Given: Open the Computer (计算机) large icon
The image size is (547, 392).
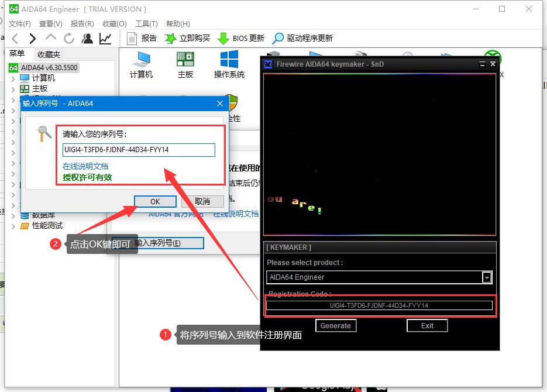Looking at the screenshot, I should click(142, 65).
